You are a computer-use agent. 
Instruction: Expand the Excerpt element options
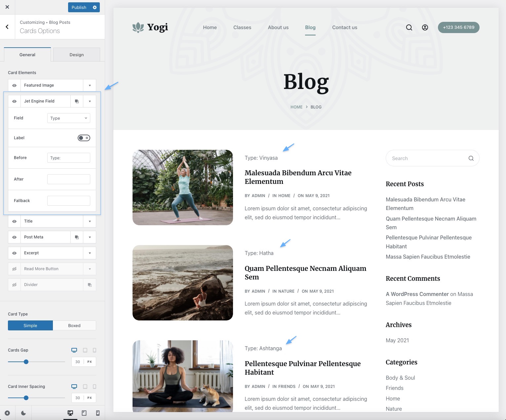[x=89, y=253]
